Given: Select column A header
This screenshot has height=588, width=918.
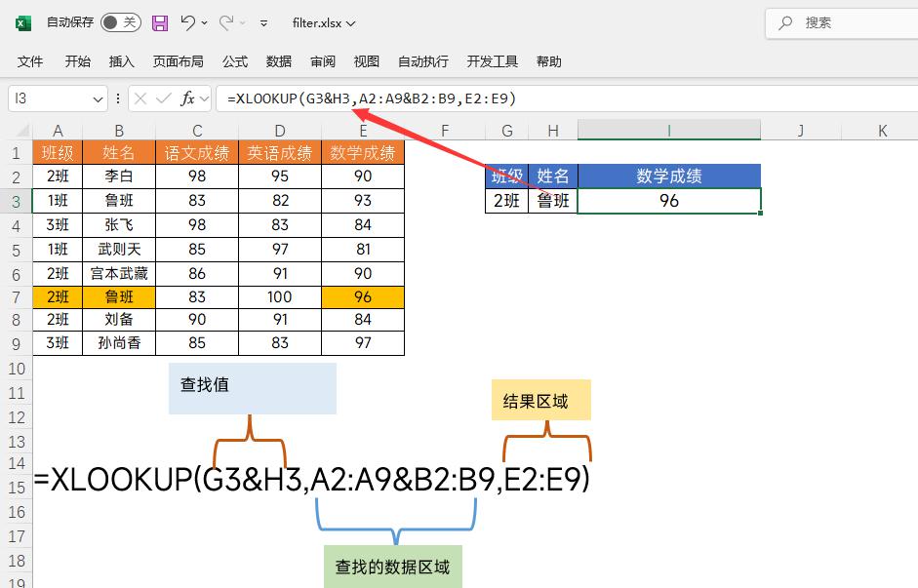Looking at the screenshot, I should click(58, 131).
